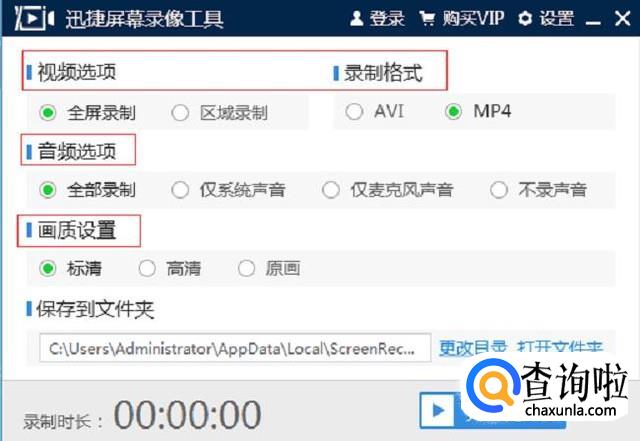Close the recorder window with X
The height and width of the screenshot is (441, 640).
click(622, 18)
